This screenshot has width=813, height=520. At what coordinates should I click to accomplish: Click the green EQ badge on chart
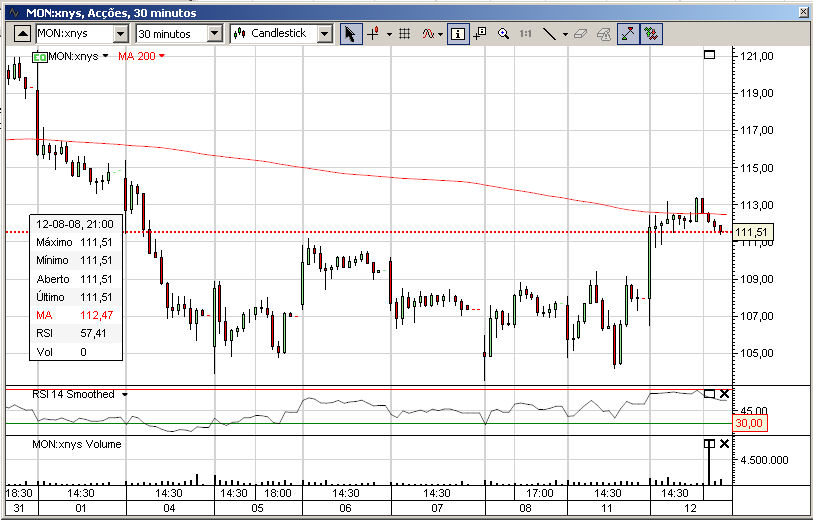tap(39, 57)
